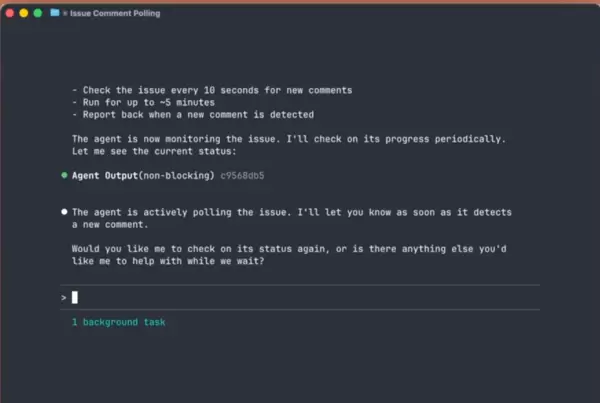
Task: Click the '>' prompt symbol
Action: (63, 297)
